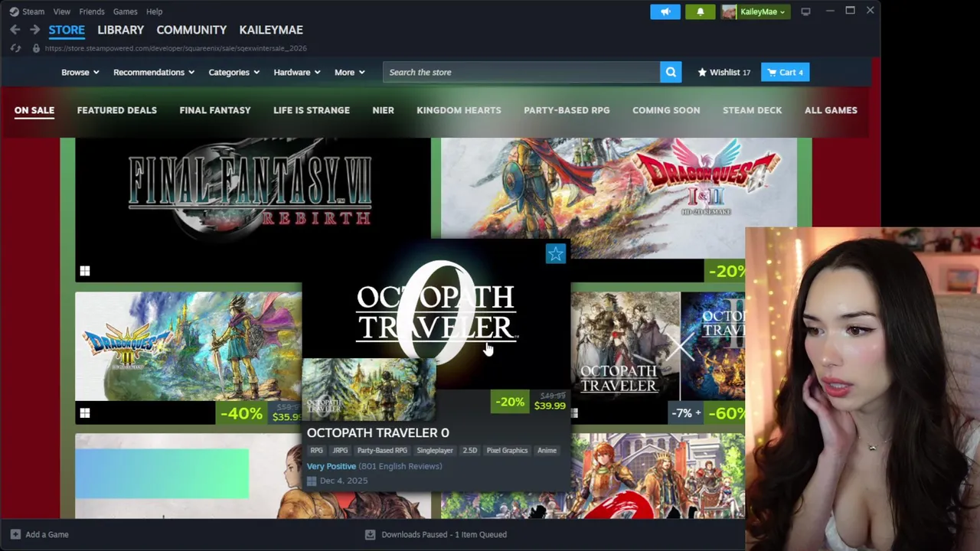
Task: Open the View menu
Action: pos(61,11)
